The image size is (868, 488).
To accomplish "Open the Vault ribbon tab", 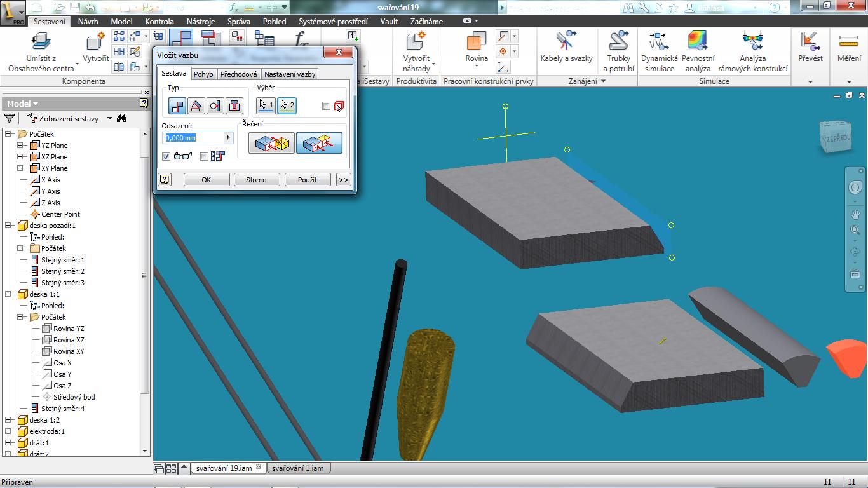I will (389, 21).
